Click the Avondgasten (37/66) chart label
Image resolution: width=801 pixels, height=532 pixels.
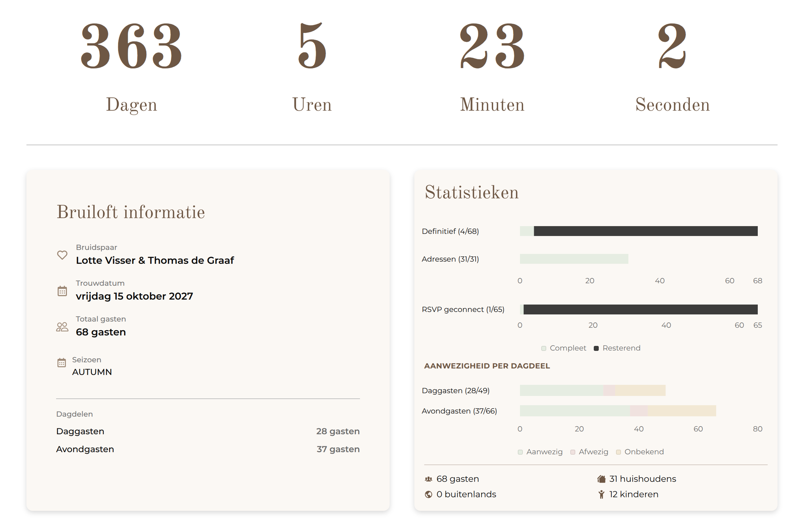coord(459,411)
